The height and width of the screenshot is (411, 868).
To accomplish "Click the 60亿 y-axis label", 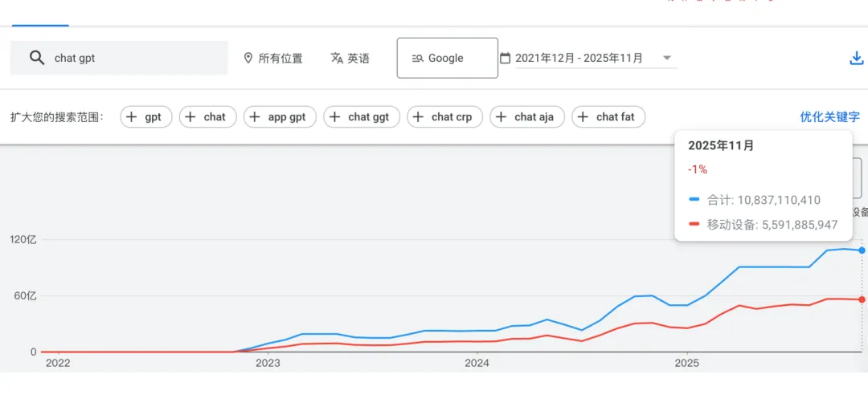I will (26, 296).
